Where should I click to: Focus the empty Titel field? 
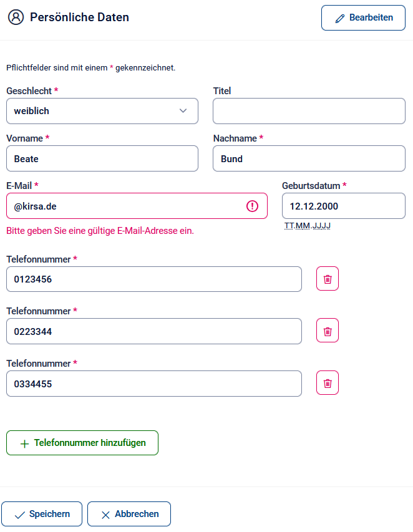point(309,111)
